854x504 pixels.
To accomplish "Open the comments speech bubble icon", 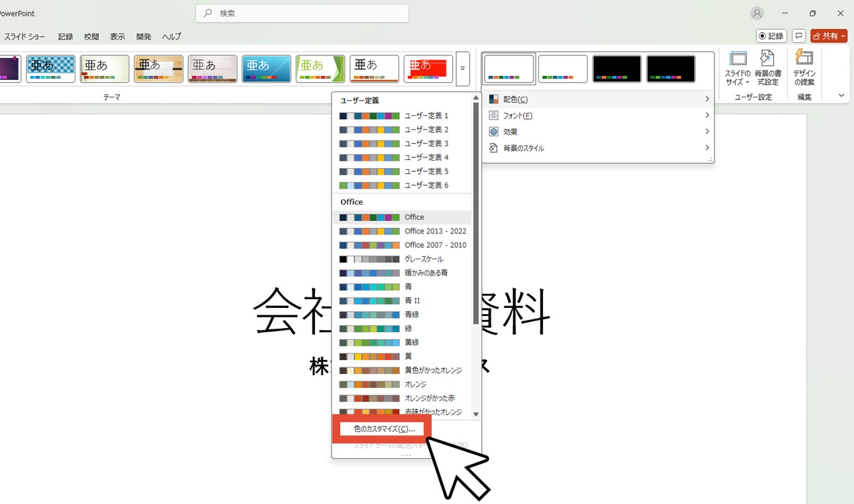I will tap(799, 36).
